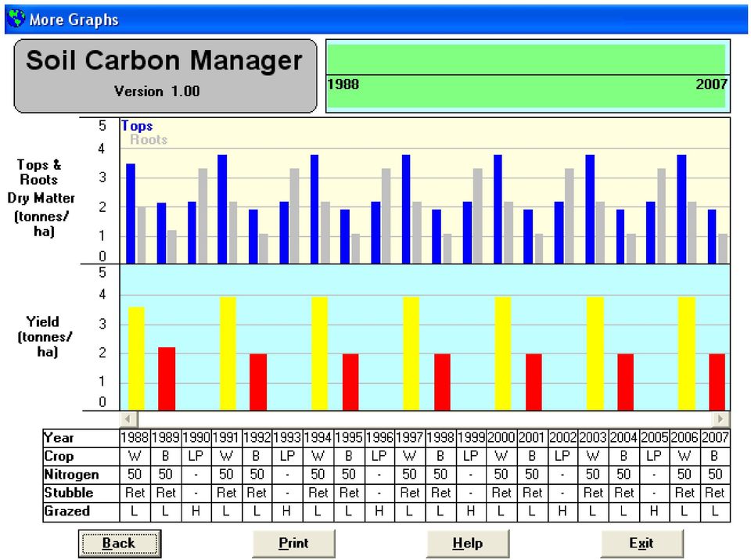Viewport: 751px width, 560px height.
Task: Select the 1989 year cell in the table
Action: (x=166, y=438)
